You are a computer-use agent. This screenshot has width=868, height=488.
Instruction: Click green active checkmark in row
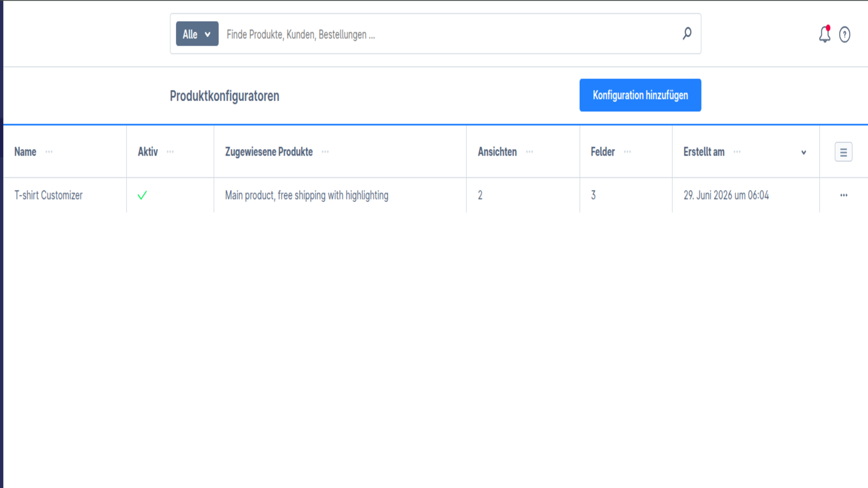[x=142, y=195]
